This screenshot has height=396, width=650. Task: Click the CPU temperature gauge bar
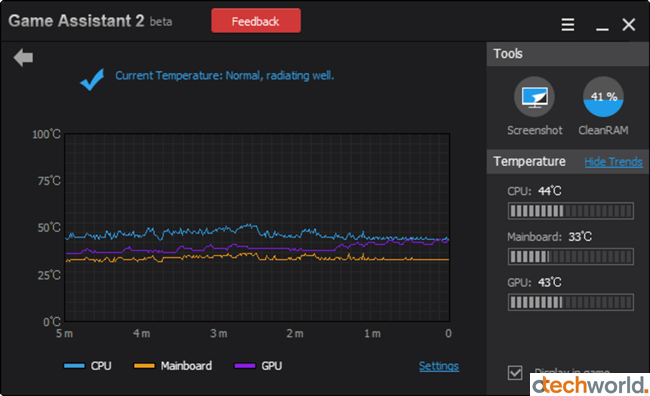(x=570, y=211)
